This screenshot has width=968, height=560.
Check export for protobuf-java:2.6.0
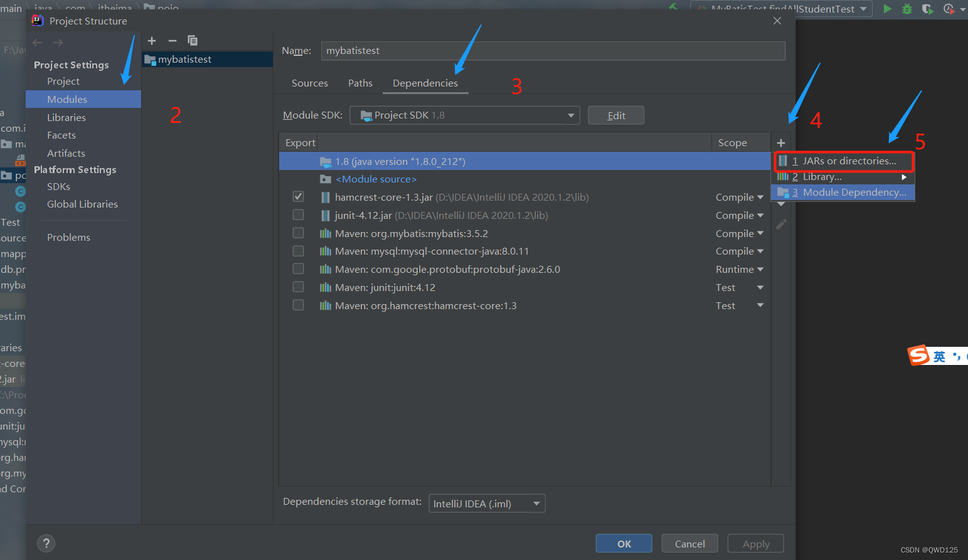coord(299,269)
